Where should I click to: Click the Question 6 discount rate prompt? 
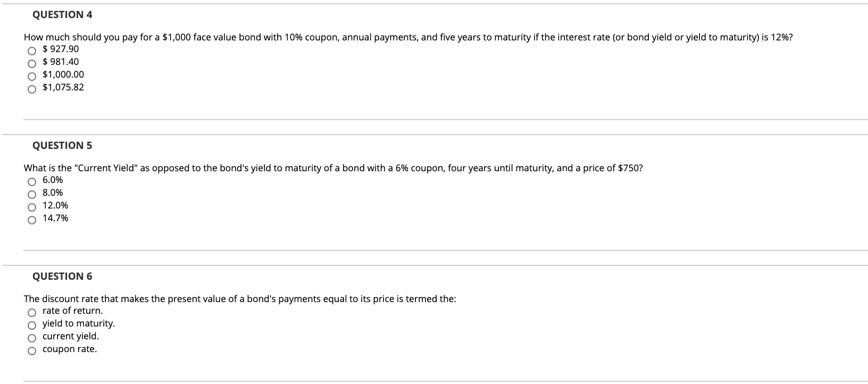(x=239, y=298)
